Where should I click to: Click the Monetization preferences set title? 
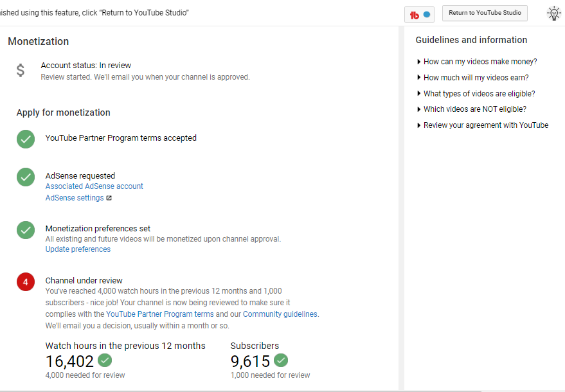pos(98,228)
